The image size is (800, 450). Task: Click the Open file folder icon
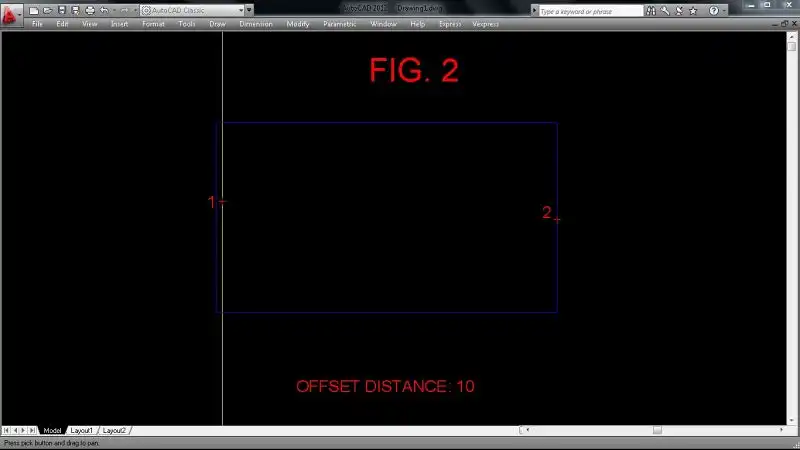47,10
